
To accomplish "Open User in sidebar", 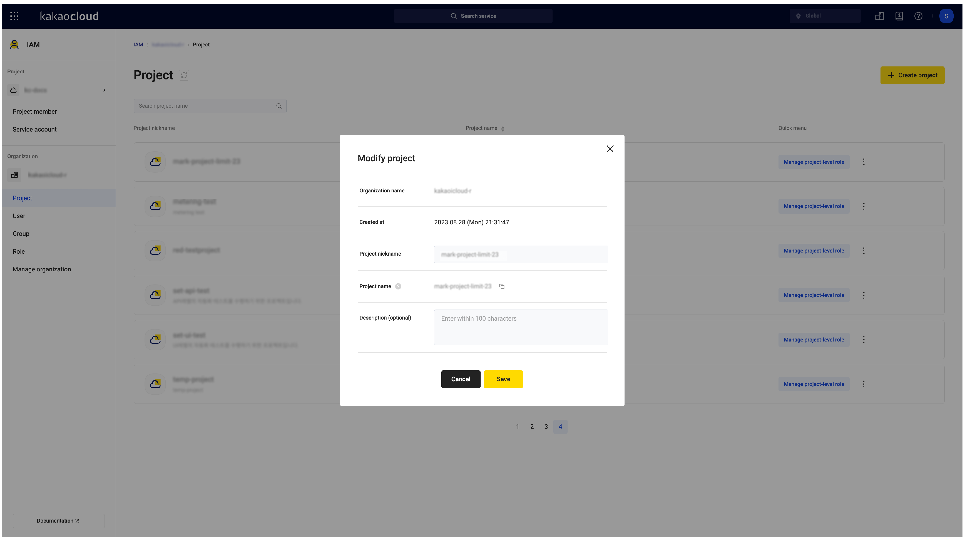I will [19, 216].
